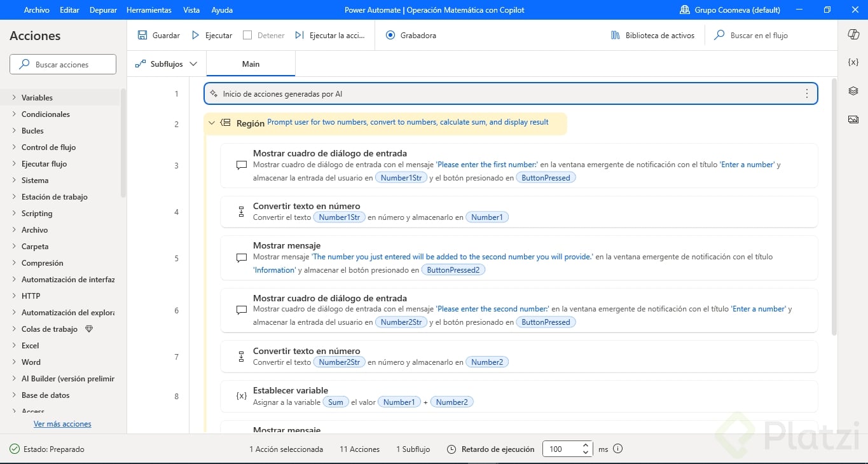Expand the Control de flujo group
Viewport: 868px width, 464px height.
14,147
